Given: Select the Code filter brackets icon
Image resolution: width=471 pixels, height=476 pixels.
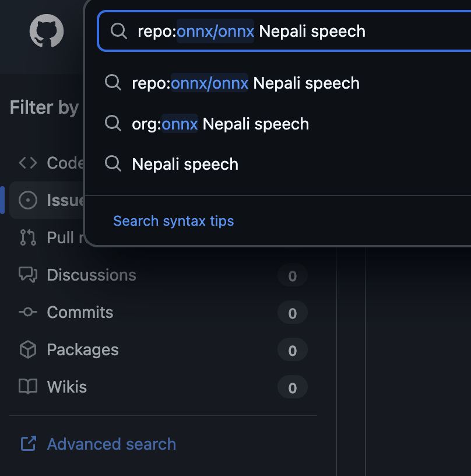Looking at the screenshot, I should pos(28,163).
